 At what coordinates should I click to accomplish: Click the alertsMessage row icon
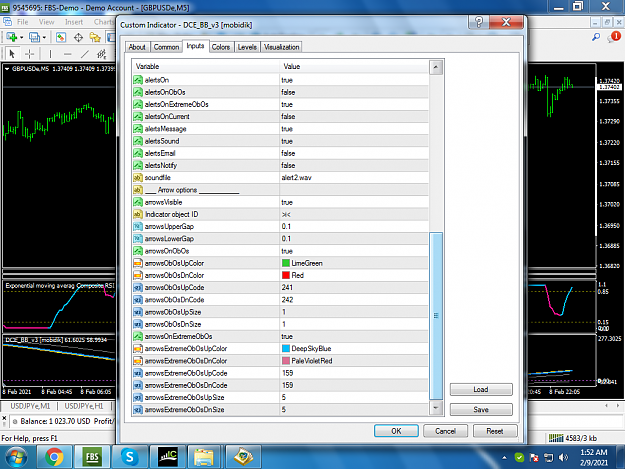[138, 129]
